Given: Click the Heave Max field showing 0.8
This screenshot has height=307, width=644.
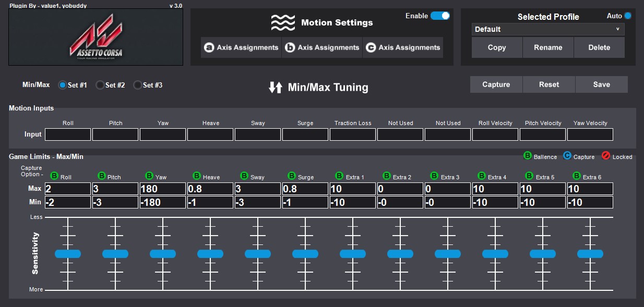Looking at the screenshot, I should click(x=210, y=189).
